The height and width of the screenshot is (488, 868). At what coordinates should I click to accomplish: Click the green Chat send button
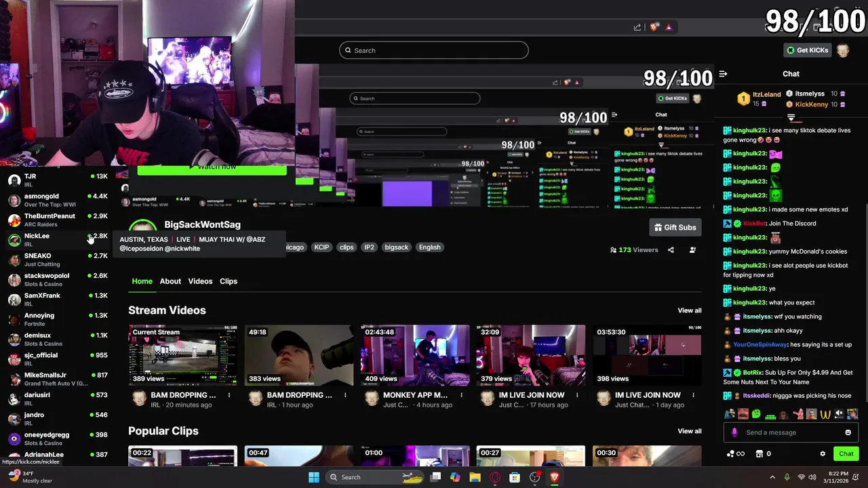click(846, 454)
